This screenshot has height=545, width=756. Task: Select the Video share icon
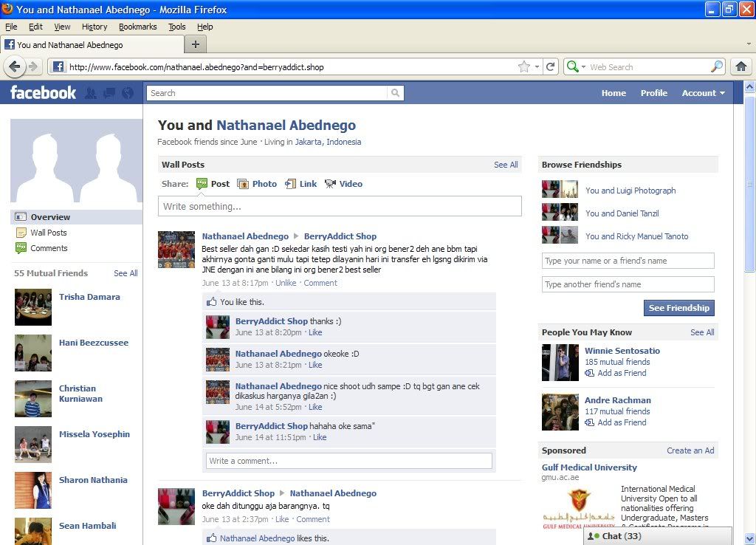[330, 184]
